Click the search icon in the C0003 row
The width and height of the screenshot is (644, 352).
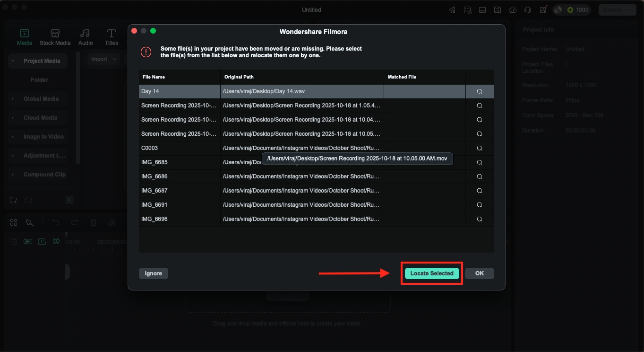click(x=479, y=148)
